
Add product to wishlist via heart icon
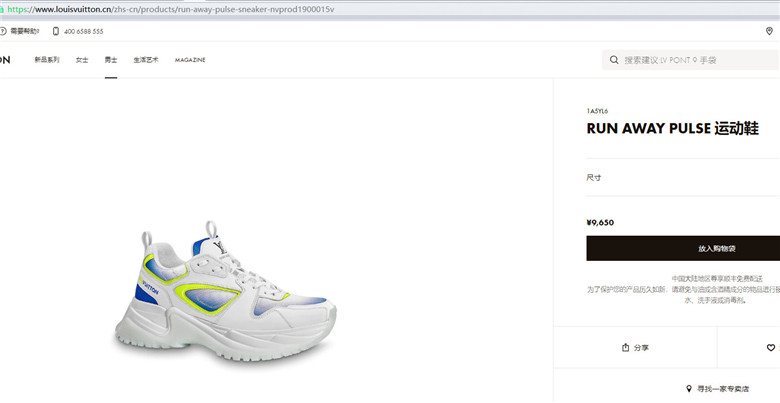(771, 348)
